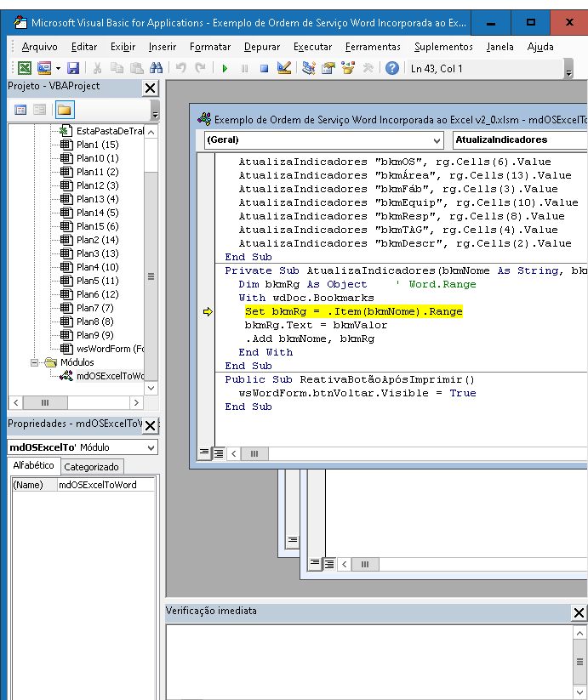Click code window horizontal scroll left arrow

[233, 454]
